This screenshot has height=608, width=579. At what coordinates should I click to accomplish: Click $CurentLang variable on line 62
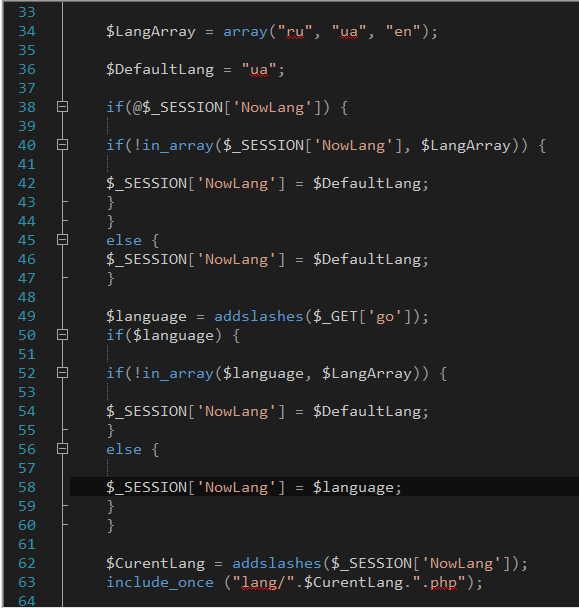156,563
